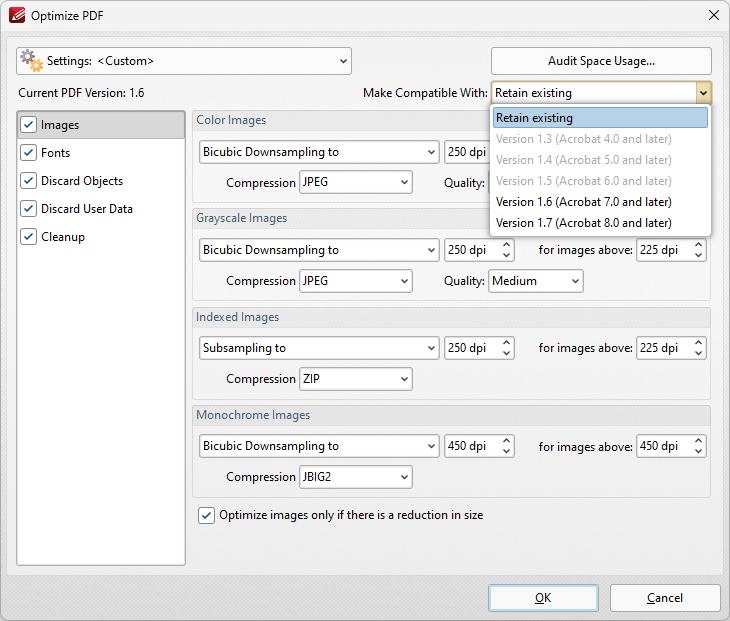Open Grayscale Images downsampling method dropdown

pos(319,250)
